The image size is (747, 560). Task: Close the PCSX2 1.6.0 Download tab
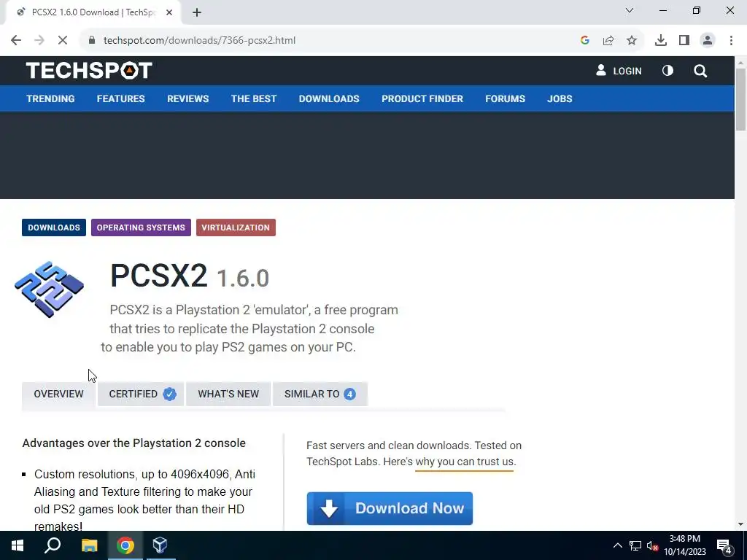click(169, 12)
